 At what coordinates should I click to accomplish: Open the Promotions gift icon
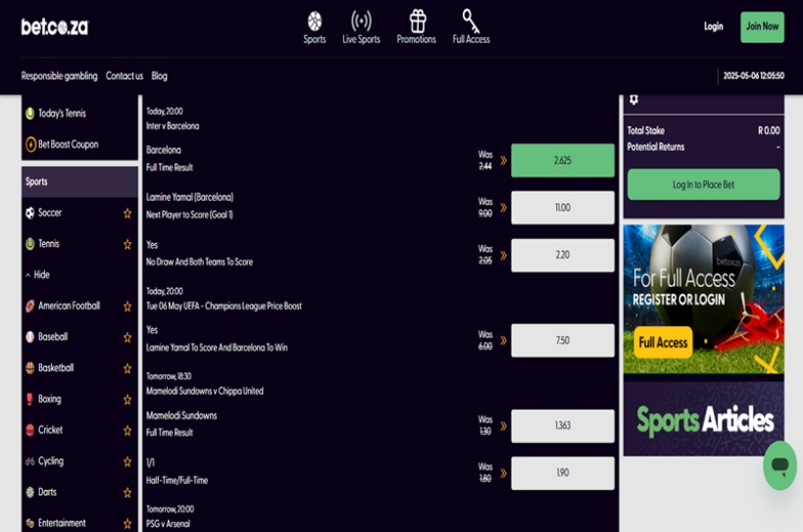[418, 22]
